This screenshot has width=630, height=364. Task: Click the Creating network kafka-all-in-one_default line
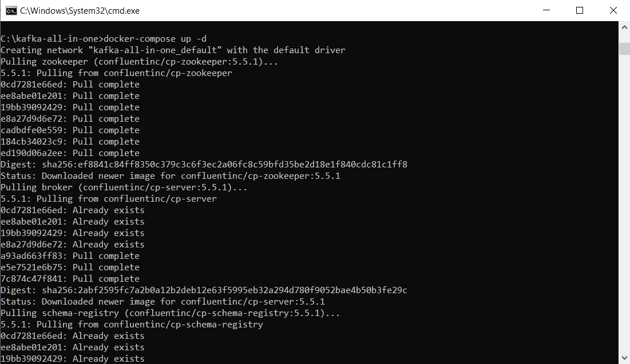173,50
